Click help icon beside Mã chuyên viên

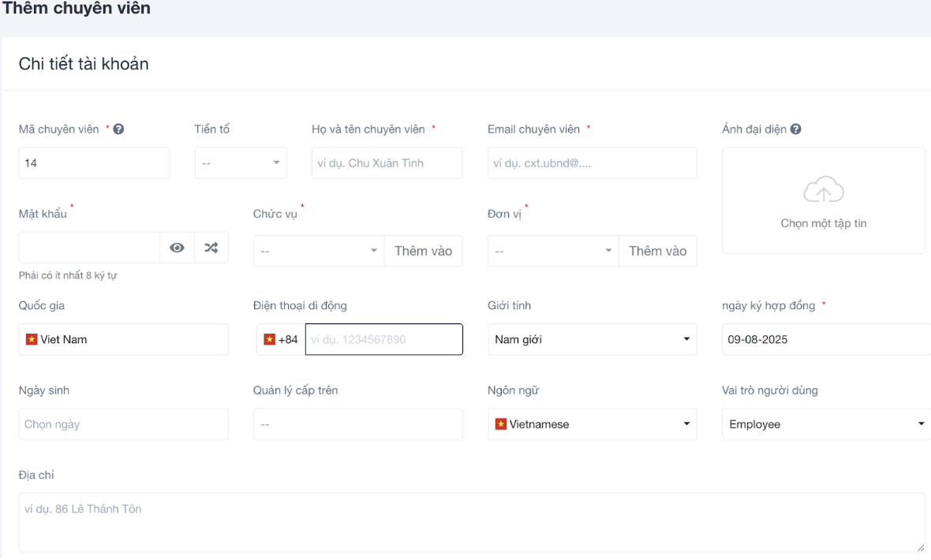tap(119, 129)
